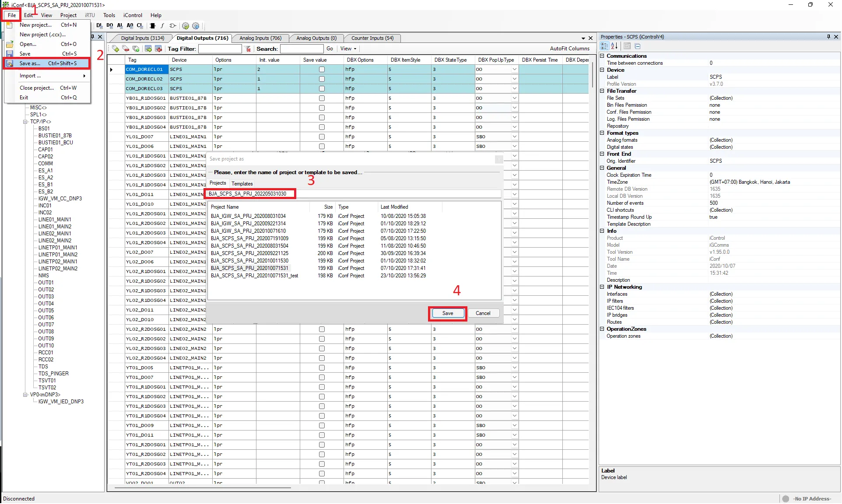Viewport: 842px width, 504px height.
Task: Click the CI counter inputs toolbar icon
Action: (x=140, y=25)
